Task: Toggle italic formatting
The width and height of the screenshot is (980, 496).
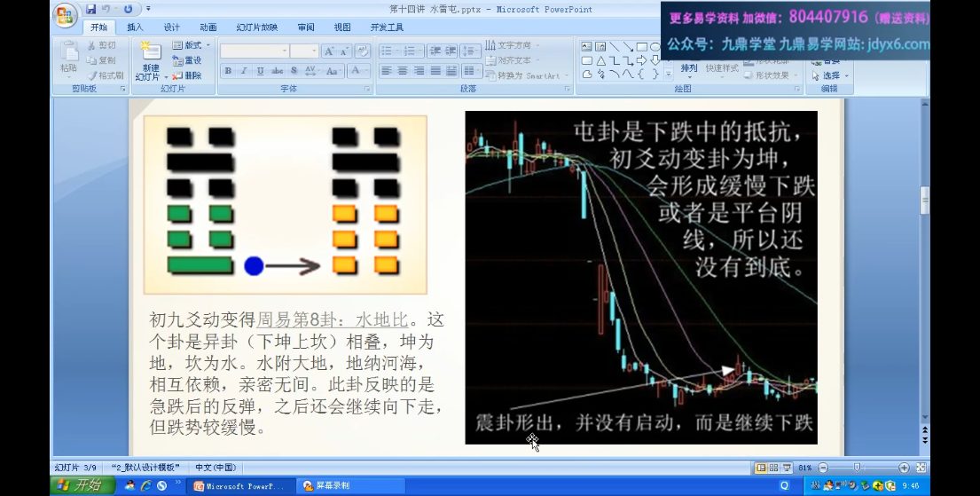Action: tap(244, 71)
